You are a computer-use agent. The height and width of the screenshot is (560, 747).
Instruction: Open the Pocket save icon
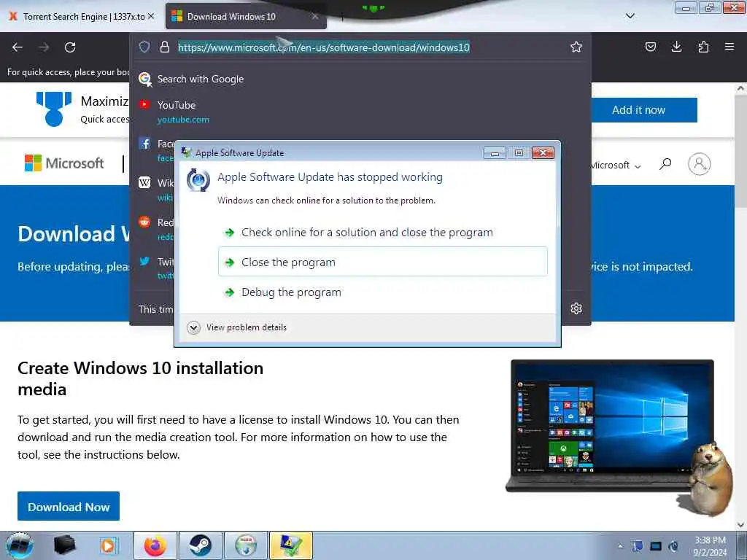650,47
